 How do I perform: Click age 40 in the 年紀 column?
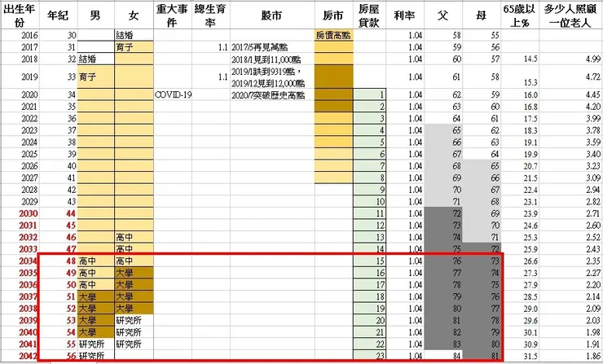[58, 166]
